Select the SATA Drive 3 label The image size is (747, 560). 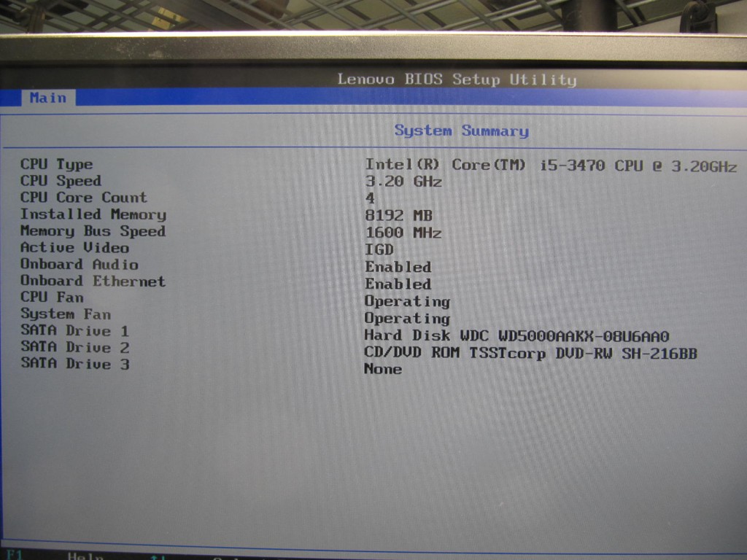[75, 364]
